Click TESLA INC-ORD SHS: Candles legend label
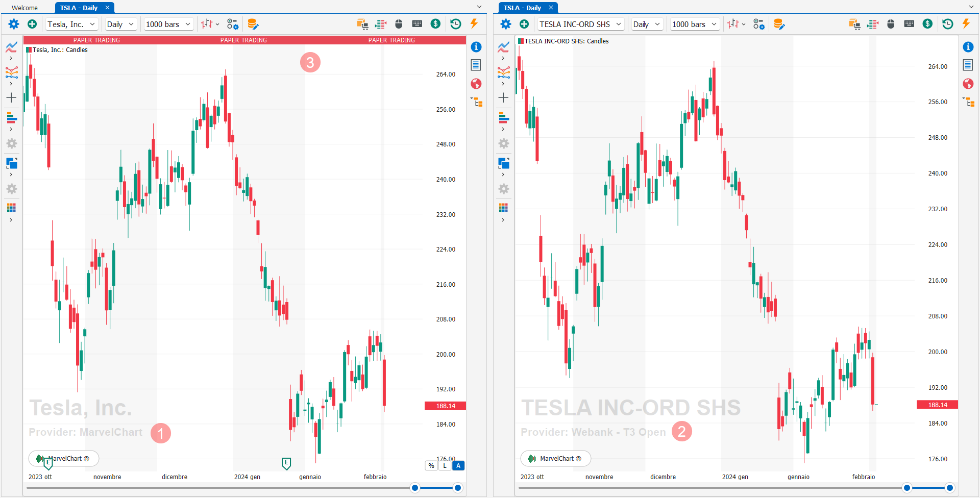Image resolution: width=980 pixels, height=498 pixels. pyautogui.click(x=567, y=41)
